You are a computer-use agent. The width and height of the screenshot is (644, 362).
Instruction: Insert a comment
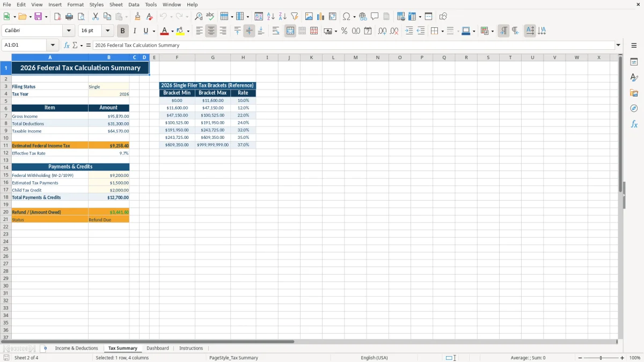click(375, 17)
